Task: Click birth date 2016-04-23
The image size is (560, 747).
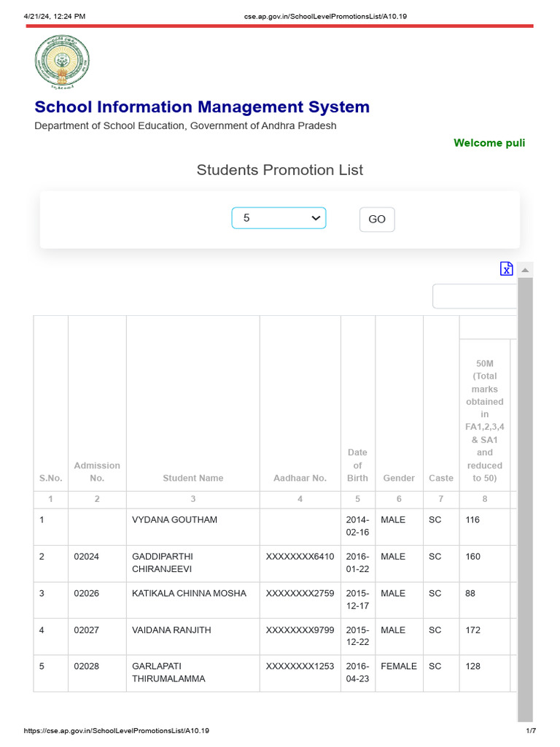Action: point(357,672)
